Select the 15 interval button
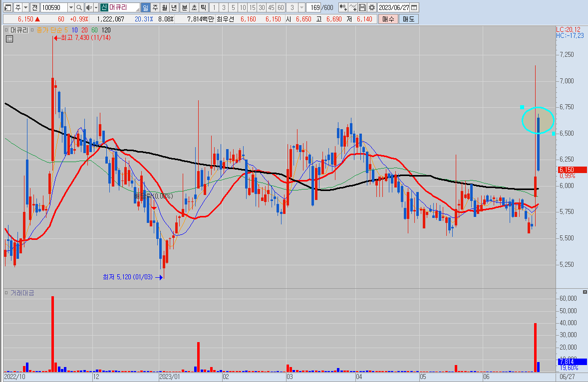 (252, 7)
